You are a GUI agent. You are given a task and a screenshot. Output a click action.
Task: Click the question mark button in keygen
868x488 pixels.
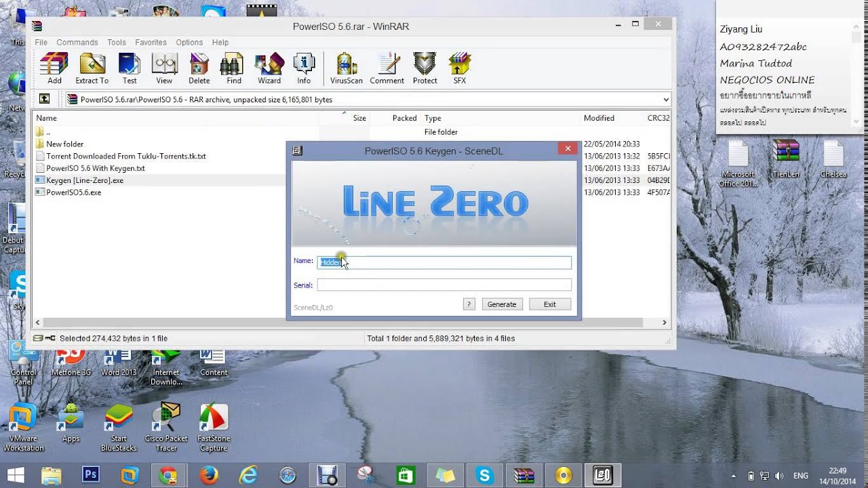(469, 304)
